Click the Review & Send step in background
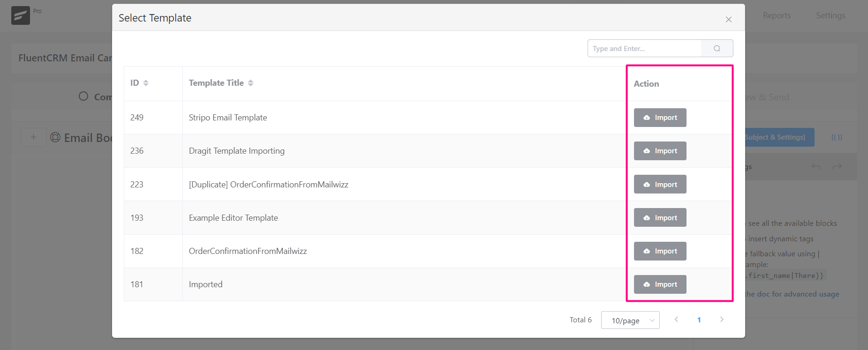 [767, 97]
